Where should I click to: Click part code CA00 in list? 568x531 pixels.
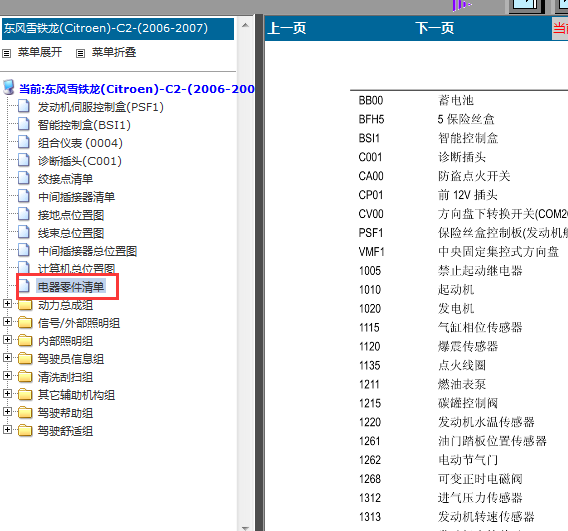click(371, 176)
